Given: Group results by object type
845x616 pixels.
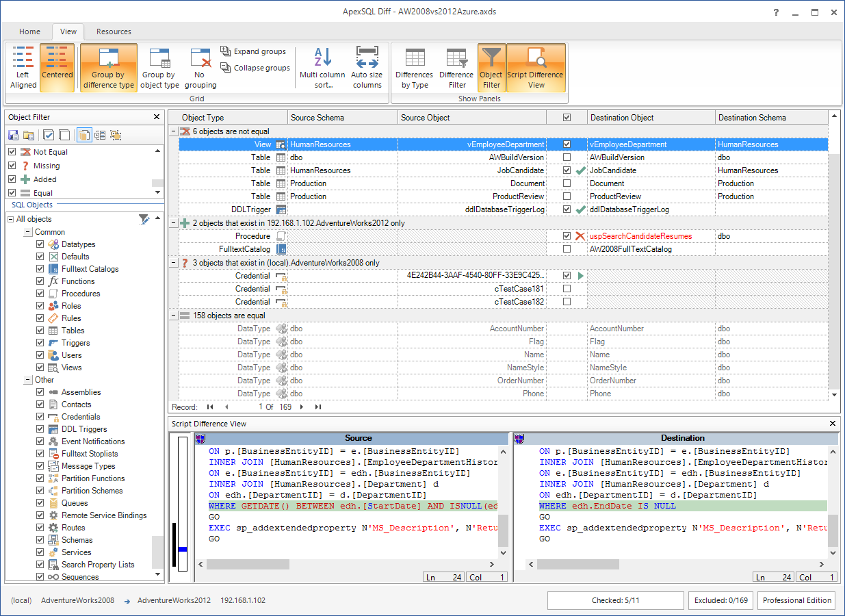Looking at the screenshot, I should [x=160, y=68].
